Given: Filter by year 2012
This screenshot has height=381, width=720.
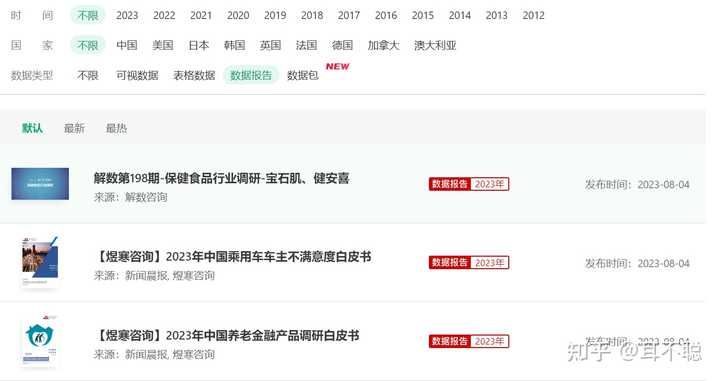Looking at the screenshot, I should (x=534, y=15).
